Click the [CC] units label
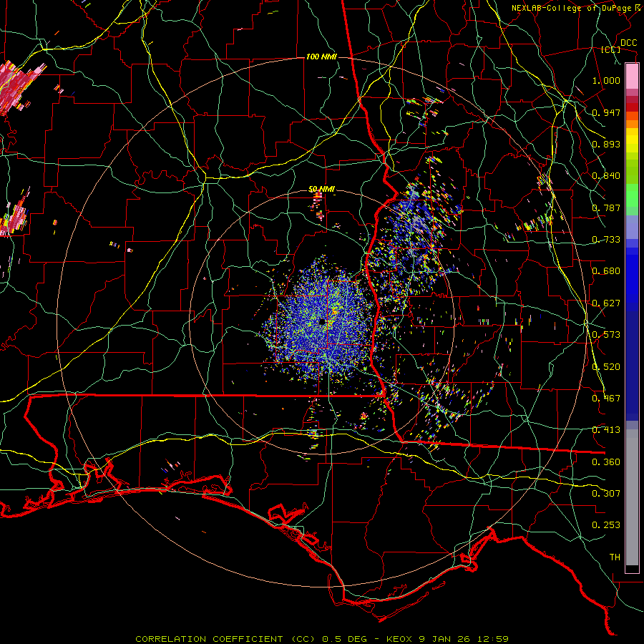Image resolution: width=644 pixels, height=644 pixels. pos(611,49)
